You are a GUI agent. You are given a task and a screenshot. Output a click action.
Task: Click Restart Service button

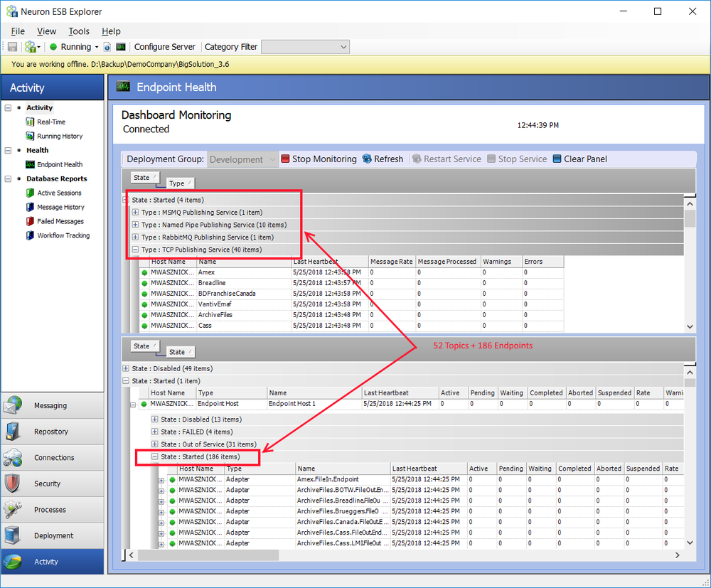click(447, 159)
